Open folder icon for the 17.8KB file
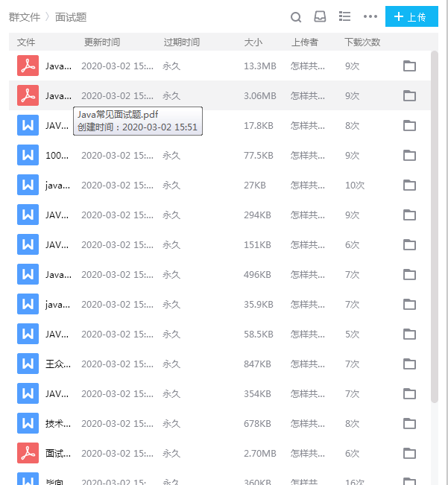The height and width of the screenshot is (485, 448). tap(409, 125)
